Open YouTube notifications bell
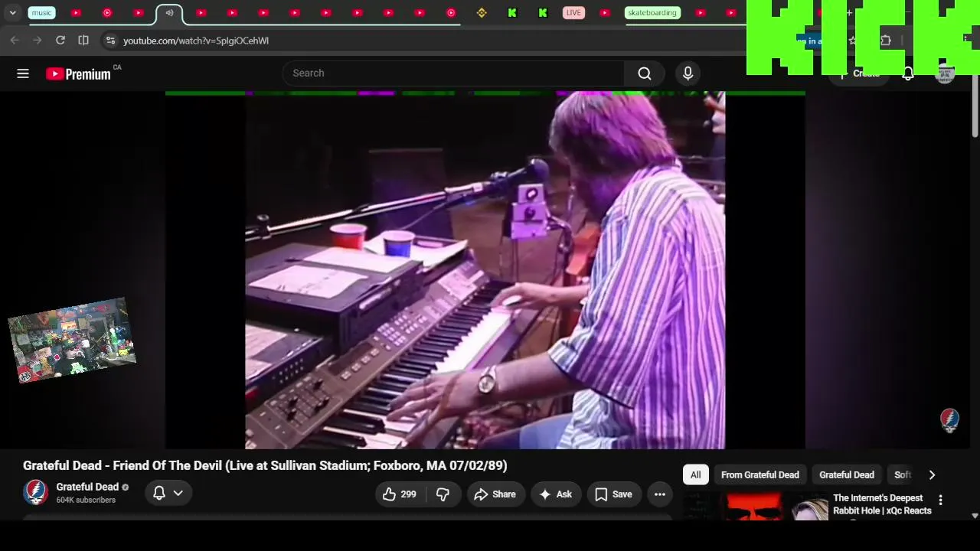The width and height of the screenshot is (980, 551). pos(908,73)
